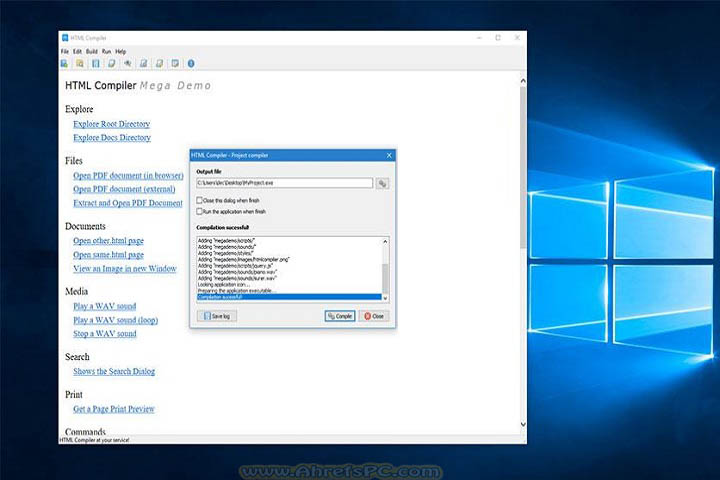Click the 'HTML Compiler' page heading text
Image resolution: width=720 pixels, height=480 pixels.
pos(101,85)
